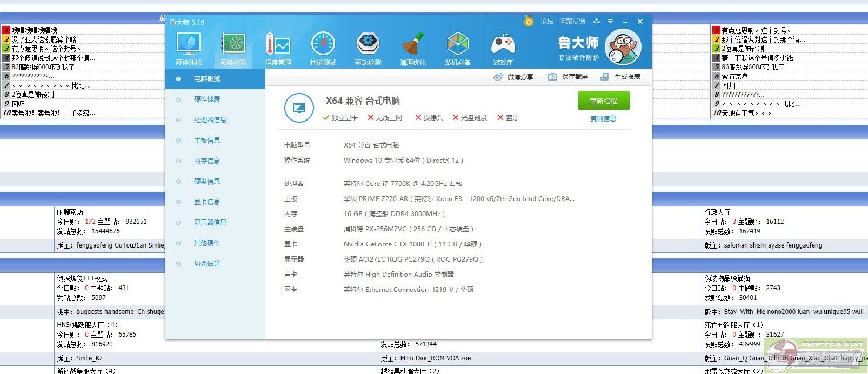Open 硬件体检 hardware checkup in Lu Dashi
Viewport: 868px width, 374px height.
click(x=188, y=49)
